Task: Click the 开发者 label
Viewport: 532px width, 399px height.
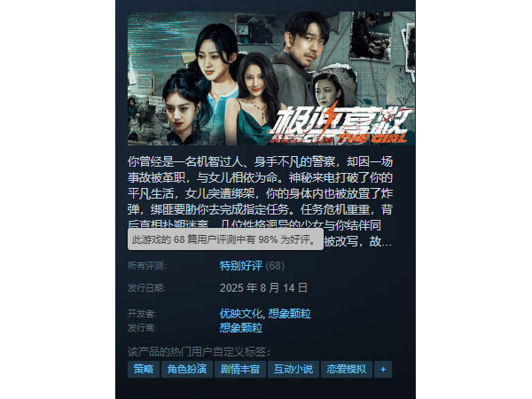Action: (142, 314)
